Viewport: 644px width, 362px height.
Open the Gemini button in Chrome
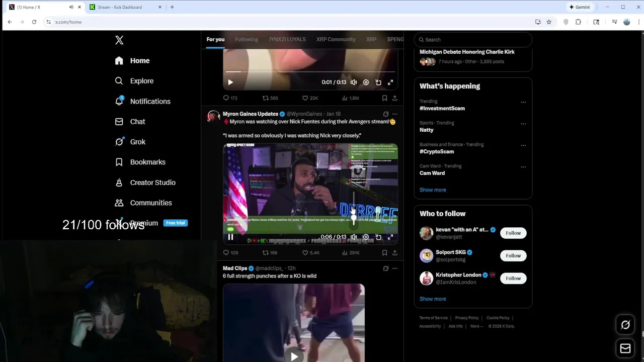click(x=580, y=7)
